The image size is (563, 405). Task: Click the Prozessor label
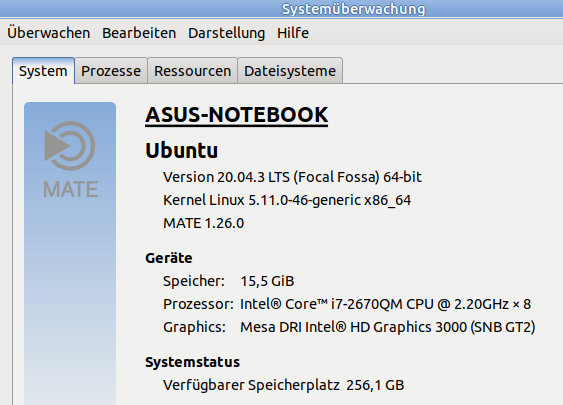[198, 304]
